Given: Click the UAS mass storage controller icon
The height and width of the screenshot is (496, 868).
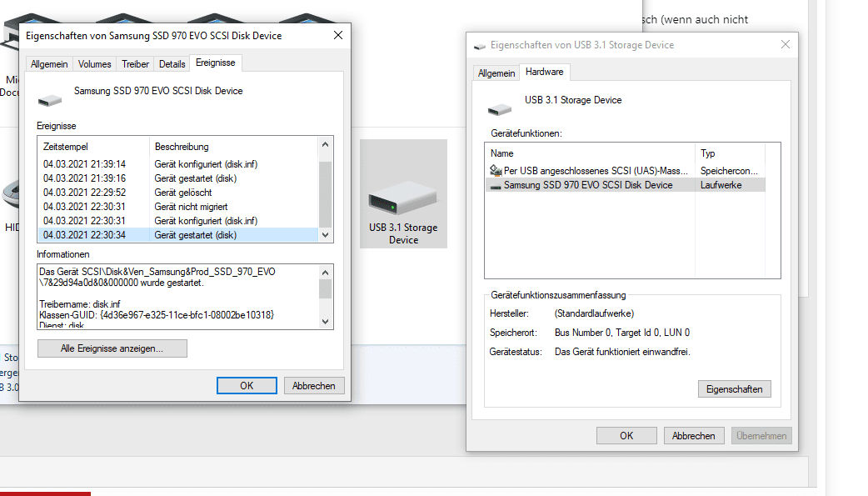Looking at the screenshot, I should [x=496, y=170].
